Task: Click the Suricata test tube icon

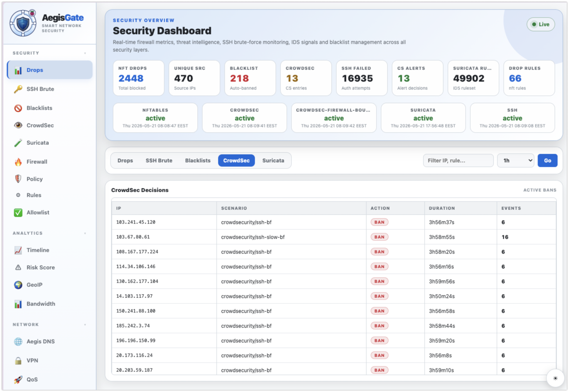Action: click(x=18, y=143)
